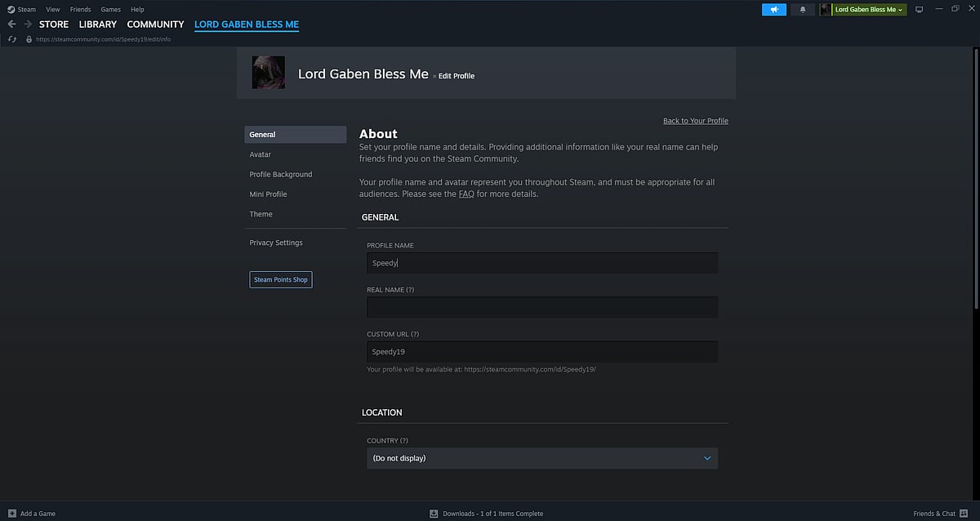Open the Help menu
The width and height of the screenshot is (980, 521).
[138, 9]
